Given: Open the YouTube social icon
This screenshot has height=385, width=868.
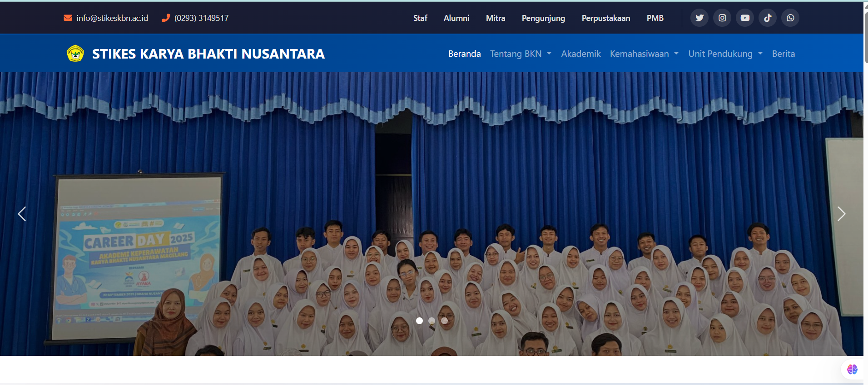Looking at the screenshot, I should tap(745, 18).
